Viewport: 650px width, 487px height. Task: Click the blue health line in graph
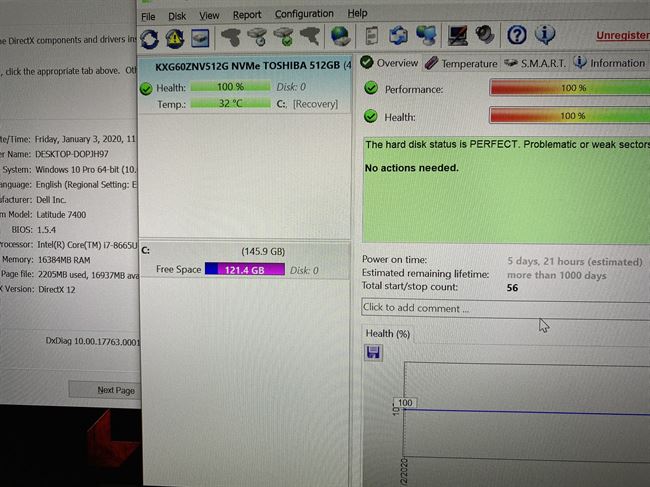(x=526, y=412)
